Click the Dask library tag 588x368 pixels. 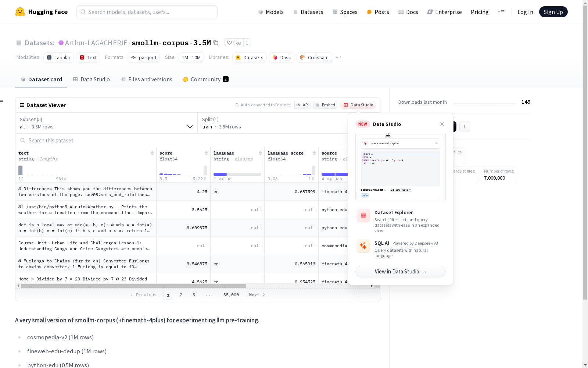tap(282, 57)
